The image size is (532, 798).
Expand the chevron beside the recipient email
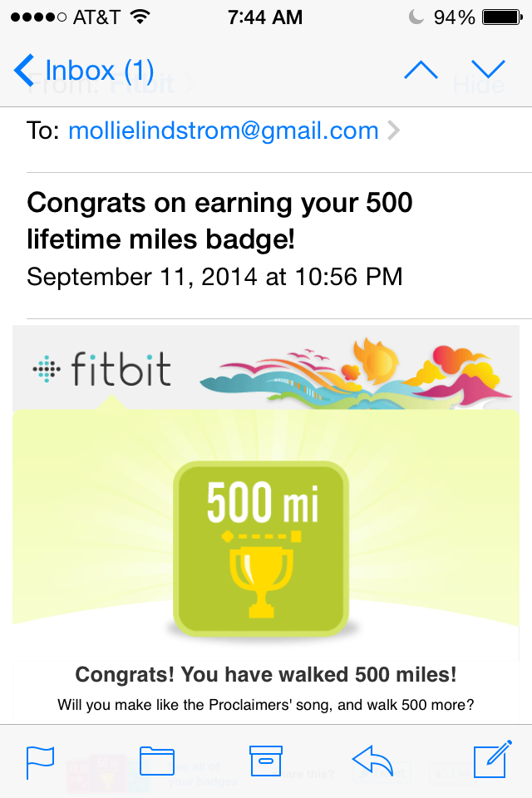tap(394, 131)
